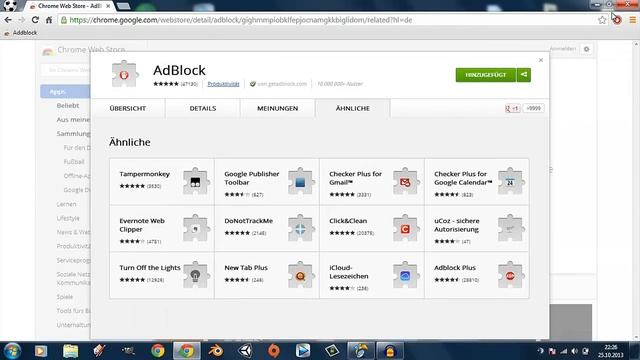Select Fußball in the sidebar collections
Screen dimensions: 640x360
(74, 162)
